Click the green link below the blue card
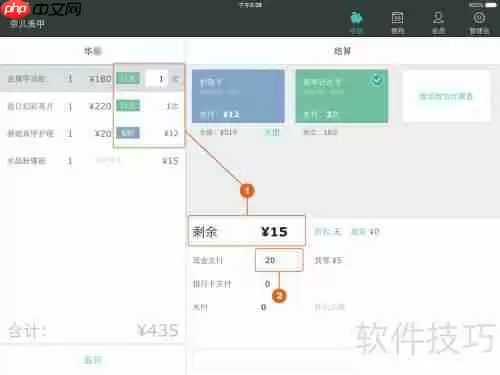This screenshot has height=375, width=500. click(x=272, y=132)
